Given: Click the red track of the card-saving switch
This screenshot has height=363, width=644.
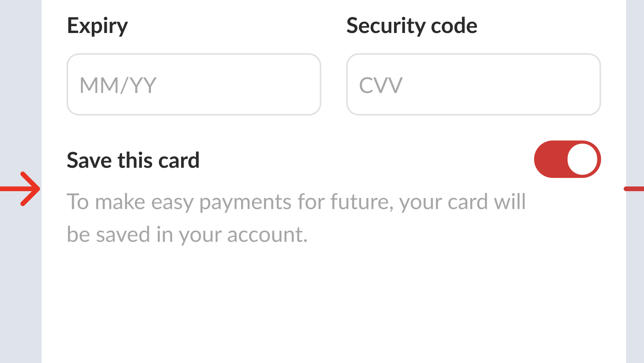Looking at the screenshot, I should (550, 159).
